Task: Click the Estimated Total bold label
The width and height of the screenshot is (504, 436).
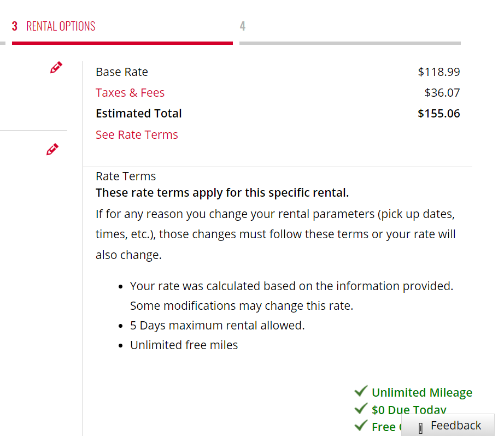Action: [139, 114]
